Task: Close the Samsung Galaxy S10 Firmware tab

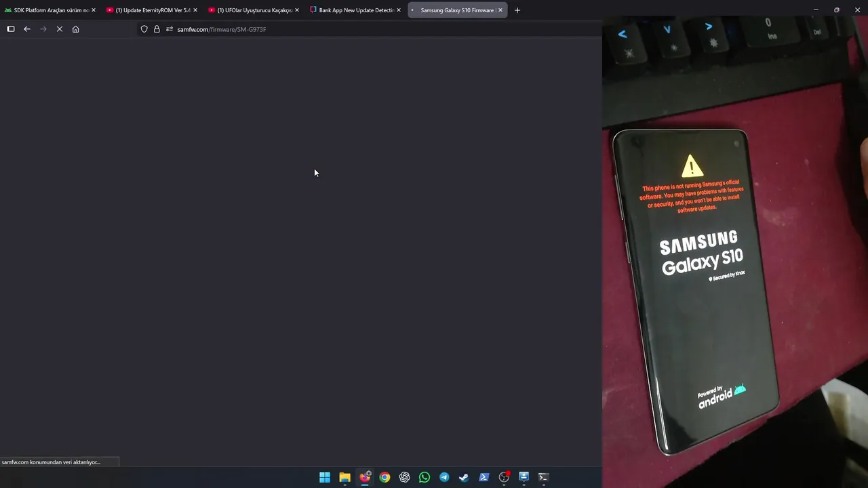Action: pos(500,10)
